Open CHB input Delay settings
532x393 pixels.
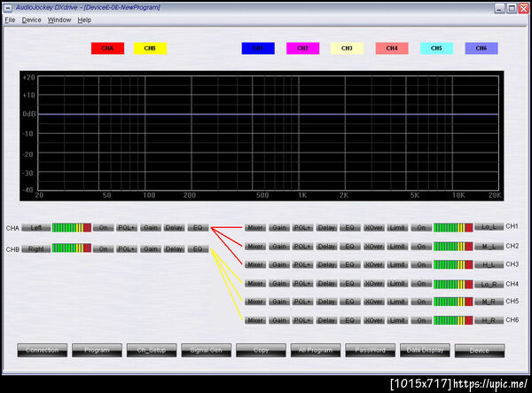point(175,249)
